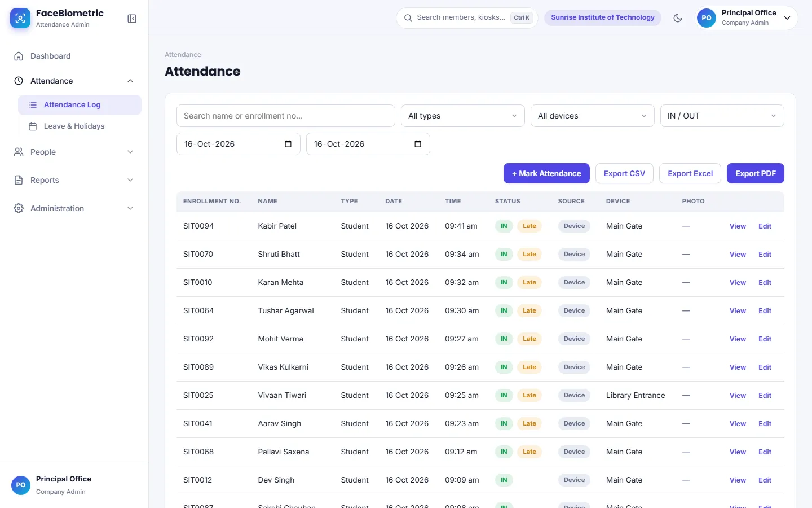
Task: Click the Administration gear icon
Action: click(x=19, y=208)
